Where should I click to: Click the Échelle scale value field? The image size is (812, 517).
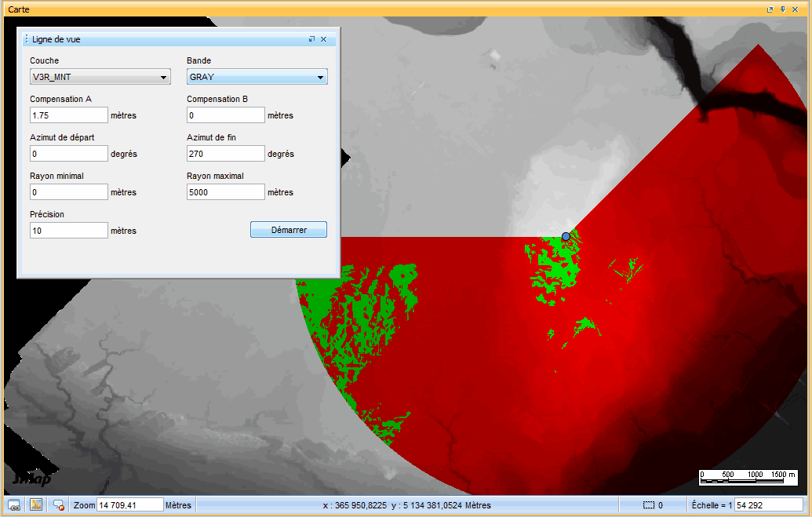click(768, 505)
